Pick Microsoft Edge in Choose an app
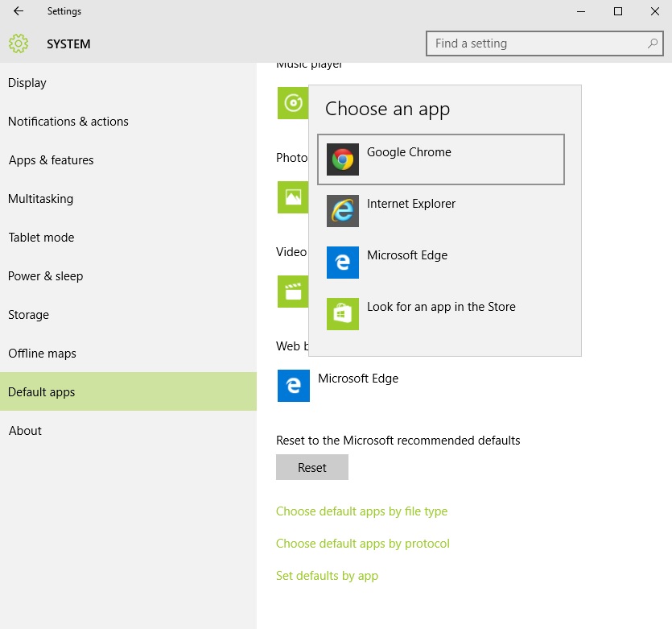The image size is (672, 629). click(440, 263)
